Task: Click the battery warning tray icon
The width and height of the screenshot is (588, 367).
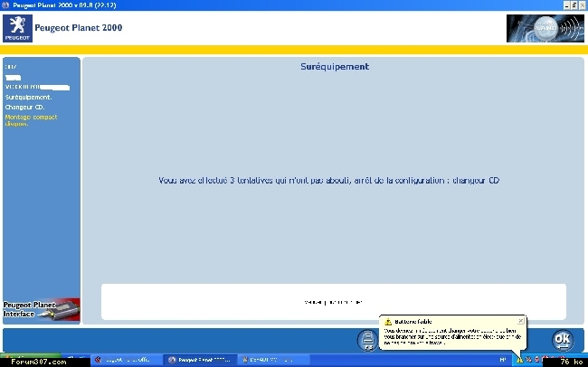Action: click(x=520, y=360)
